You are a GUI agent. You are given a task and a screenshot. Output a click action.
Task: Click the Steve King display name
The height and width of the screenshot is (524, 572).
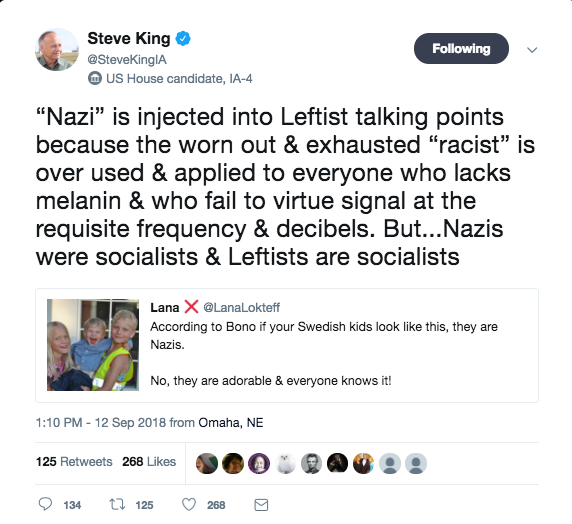coord(129,38)
